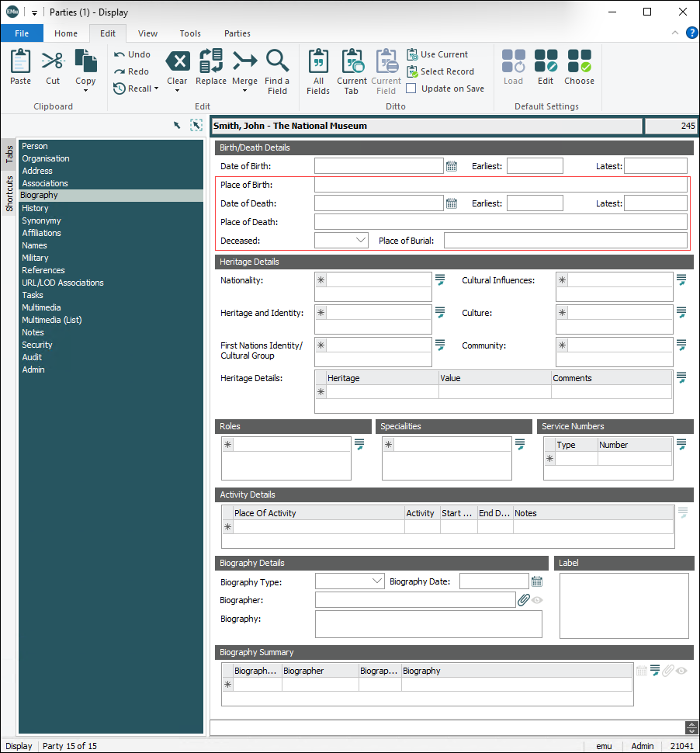
Task: Click Ditto Current Tab icon
Action: coord(352,61)
